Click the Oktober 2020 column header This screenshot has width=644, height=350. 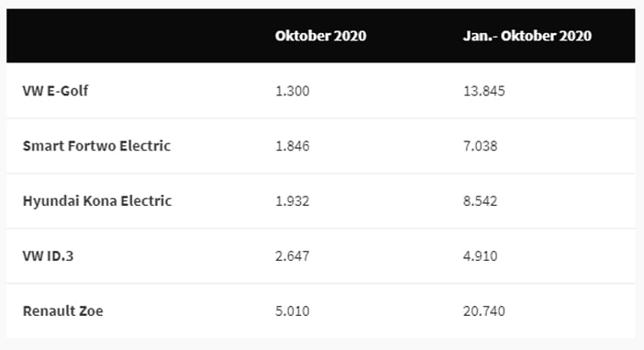320,36
